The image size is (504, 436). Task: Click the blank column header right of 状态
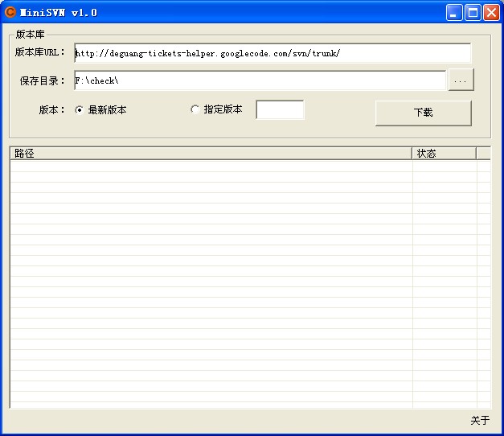pyautogui.click(x=483, y=154)
